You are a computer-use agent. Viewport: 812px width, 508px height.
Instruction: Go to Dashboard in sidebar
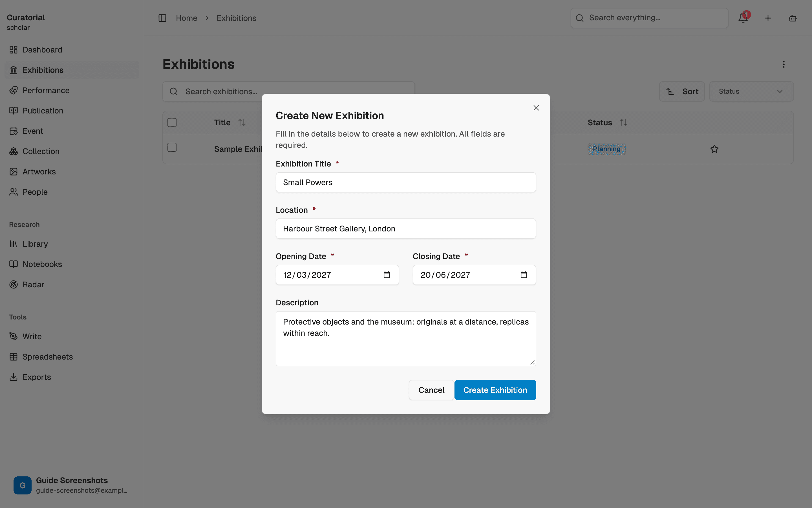tap(72, 50)
